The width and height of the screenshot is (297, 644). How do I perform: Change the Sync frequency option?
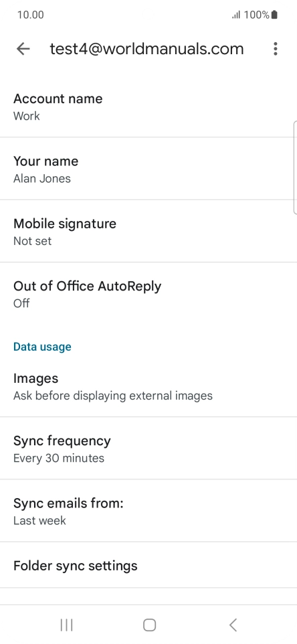[x=148, y=449]
